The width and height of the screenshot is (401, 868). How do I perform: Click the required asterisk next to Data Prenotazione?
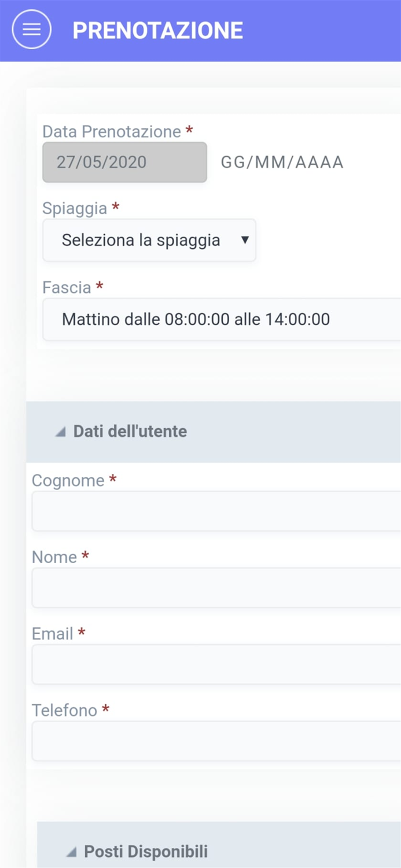189,131
